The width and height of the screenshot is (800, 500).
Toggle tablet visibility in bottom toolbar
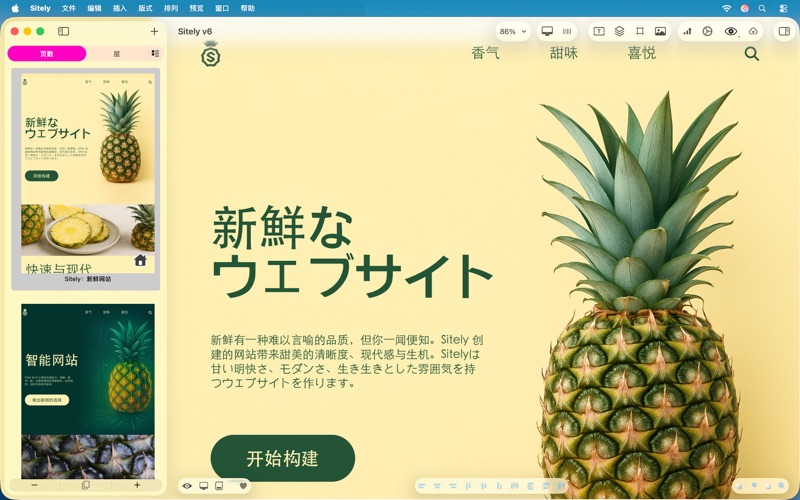219,486
